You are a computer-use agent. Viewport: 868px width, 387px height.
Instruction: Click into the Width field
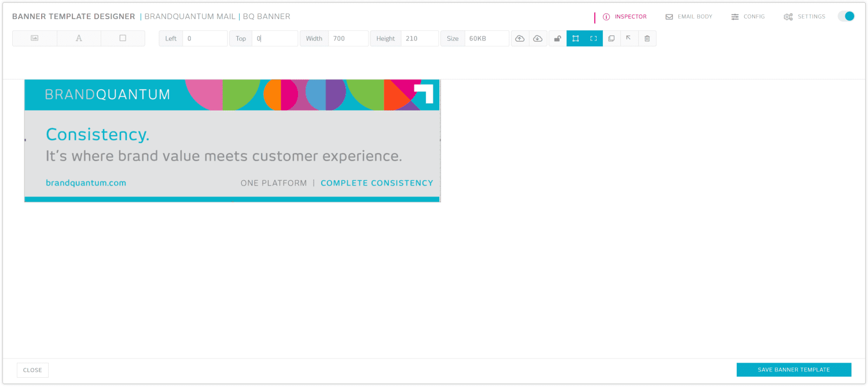[348, 38]
